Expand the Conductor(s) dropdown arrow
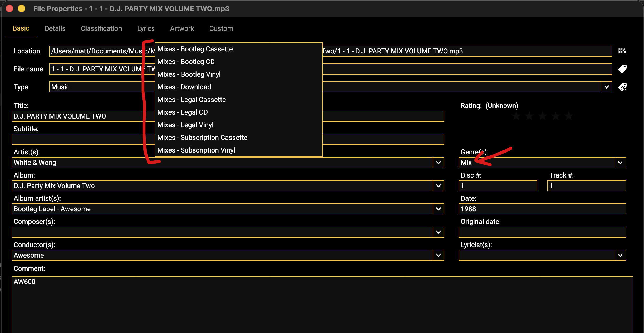644x333 pixels. coord(438,255)
